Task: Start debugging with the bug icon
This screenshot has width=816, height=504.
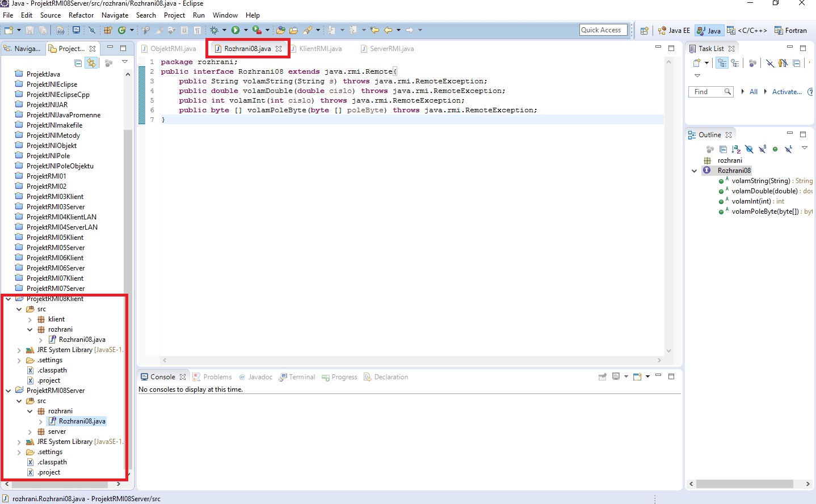Action: [x=214, y=30]
